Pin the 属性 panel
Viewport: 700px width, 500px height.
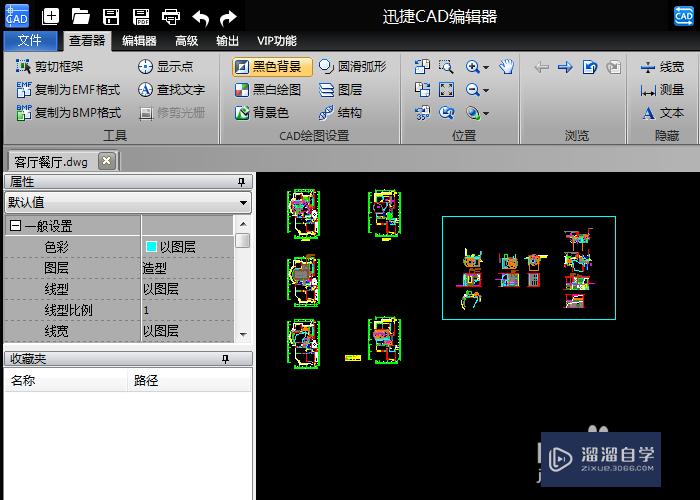point(242,182)
